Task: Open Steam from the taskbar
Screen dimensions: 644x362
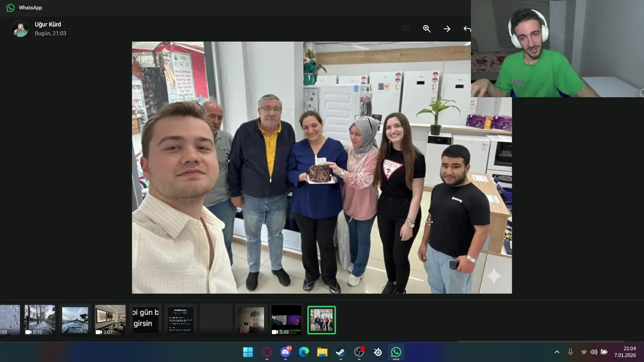Action: (x=341, y=352)
